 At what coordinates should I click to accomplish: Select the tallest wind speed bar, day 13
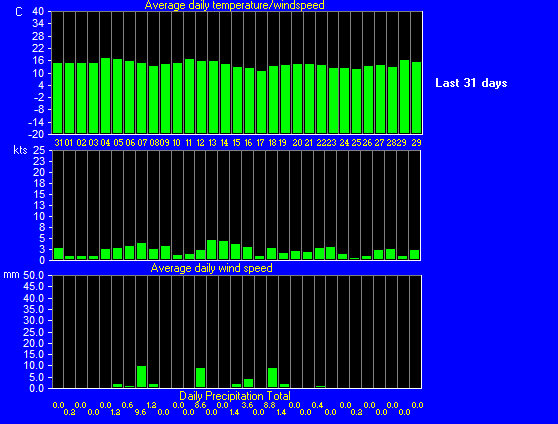[x=211, y=250]
